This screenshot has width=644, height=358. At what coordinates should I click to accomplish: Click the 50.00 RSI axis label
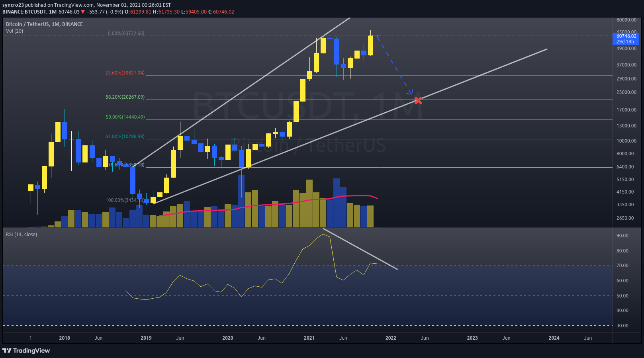click(622, 296)
